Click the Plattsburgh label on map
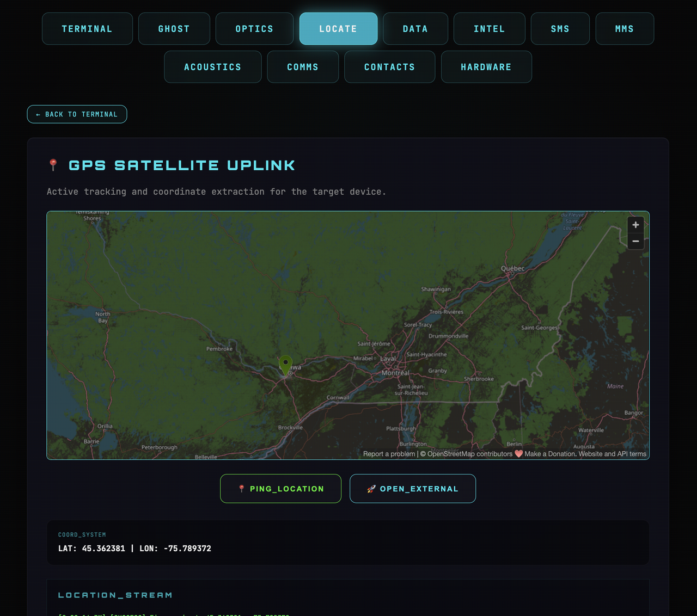This screenshot has width=697, height=616. click(x=401, y=428)
